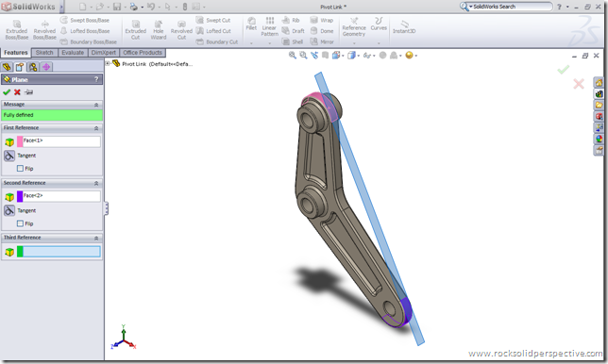This screenshot has height=364, width=608.
Task: Select the Rib feature
Action: [291, 20]
